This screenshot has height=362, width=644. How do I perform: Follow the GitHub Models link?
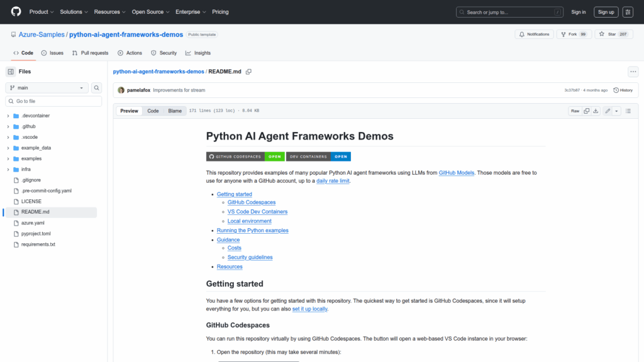(456, 172)
